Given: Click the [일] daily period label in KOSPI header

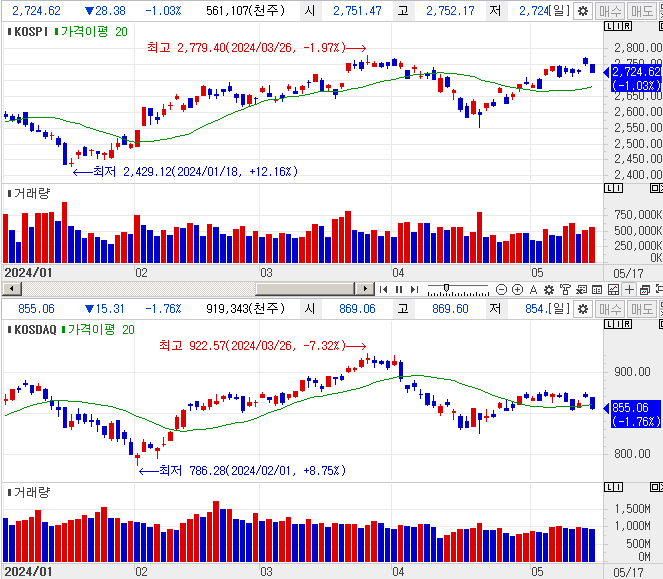Looking at the screenshot, I should [559, 11].
